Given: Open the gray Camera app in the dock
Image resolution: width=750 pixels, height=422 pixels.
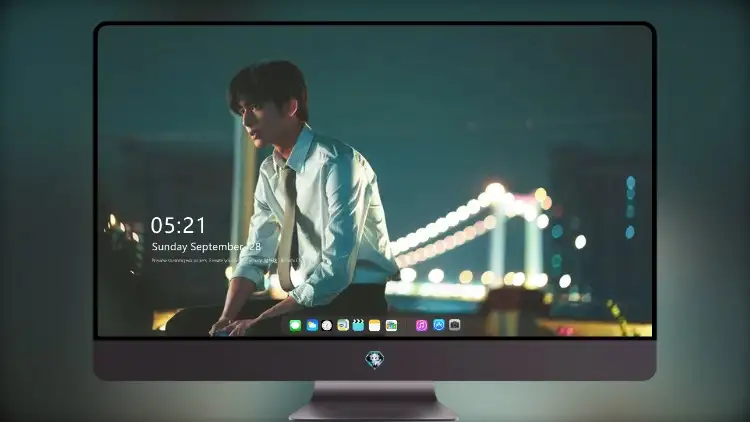Looking at the screenshot, I should pos(455,325).
